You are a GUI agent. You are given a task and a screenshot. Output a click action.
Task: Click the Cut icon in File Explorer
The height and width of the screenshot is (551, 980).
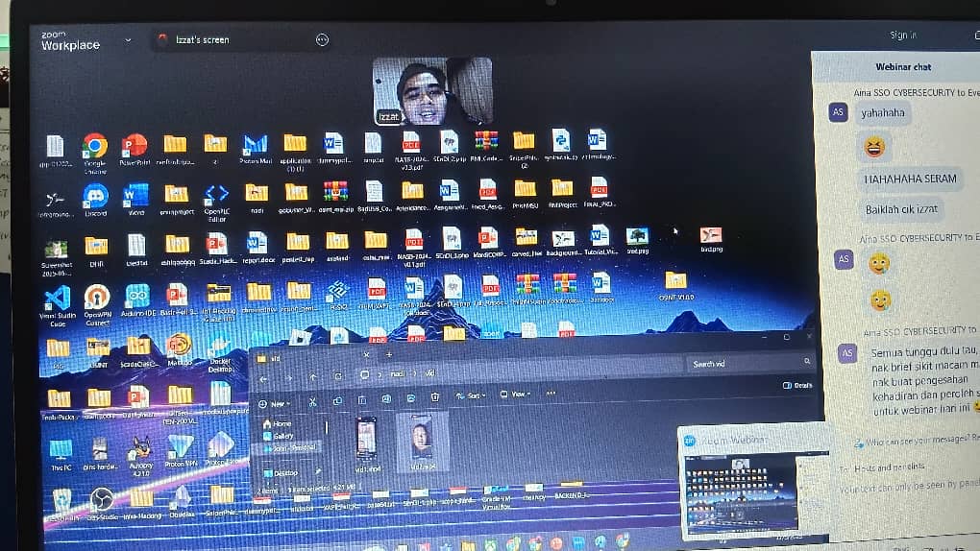[x=312, y=402]
